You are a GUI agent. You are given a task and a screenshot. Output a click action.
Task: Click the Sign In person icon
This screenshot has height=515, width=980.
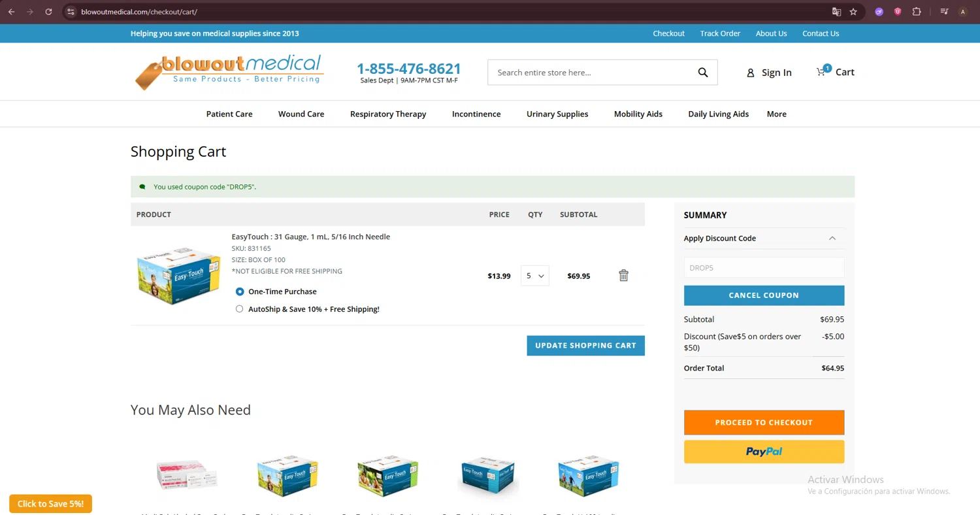[751, 73]
